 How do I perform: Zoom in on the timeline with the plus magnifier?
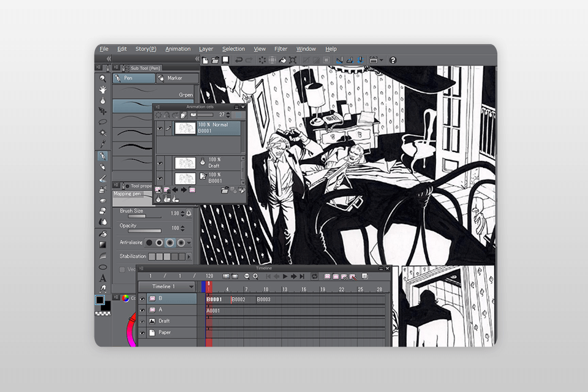coord(255,276)
